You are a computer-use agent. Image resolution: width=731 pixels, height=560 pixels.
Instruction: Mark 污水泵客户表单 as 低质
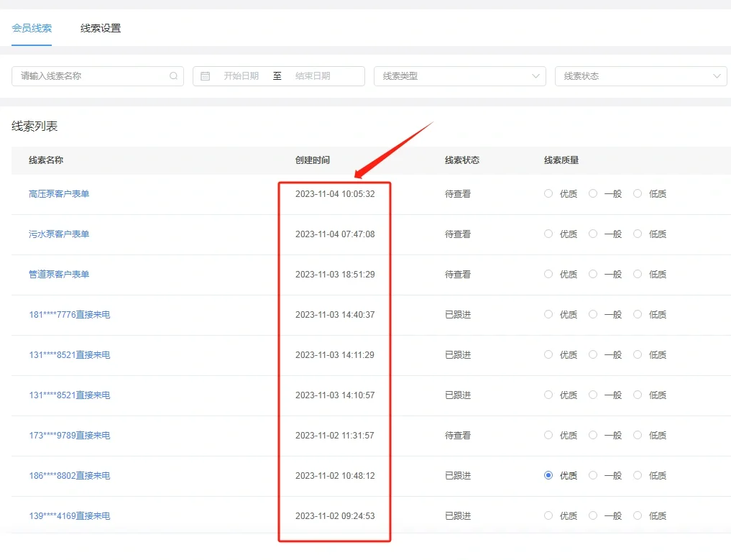pos(638,234)
